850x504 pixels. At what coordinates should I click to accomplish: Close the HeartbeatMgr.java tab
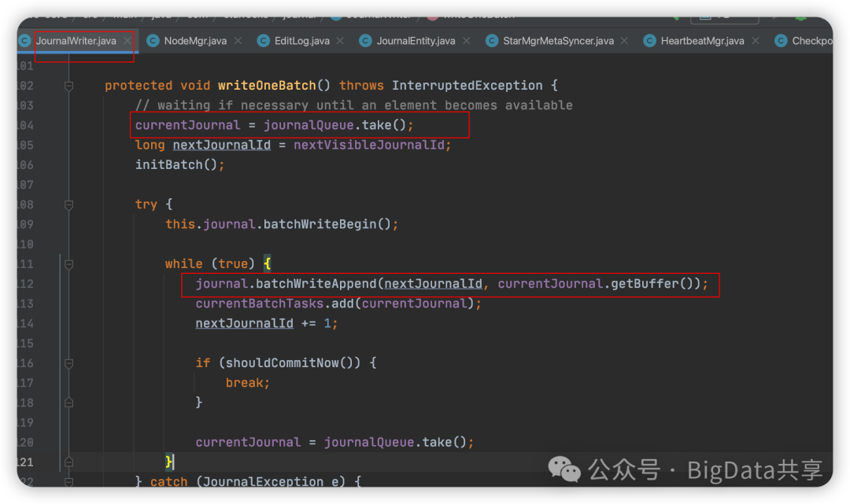point(755,41)
